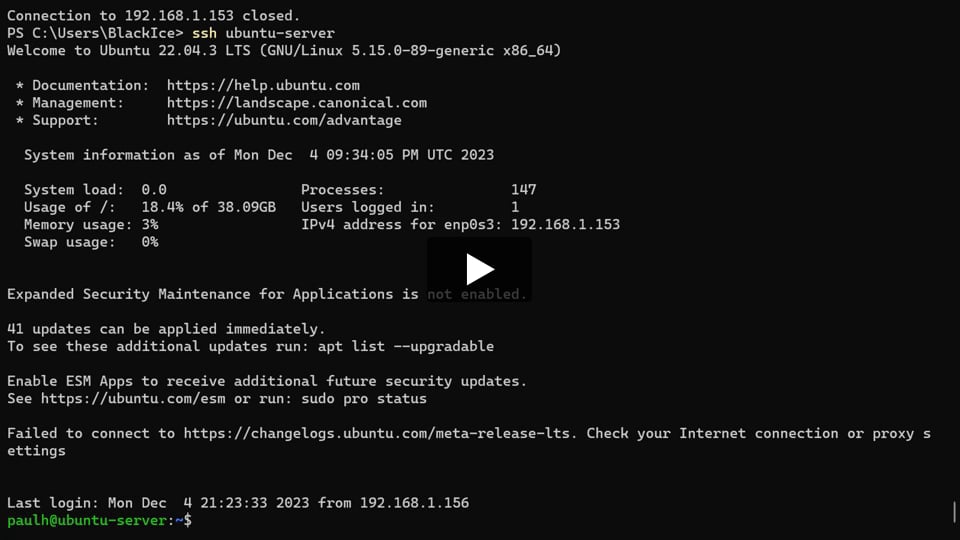Image resolution: width=960 pixels, height=540 pixels.
Task: Follow the ubuntu.com/advantage support link
Action: (x=284, y=120)
